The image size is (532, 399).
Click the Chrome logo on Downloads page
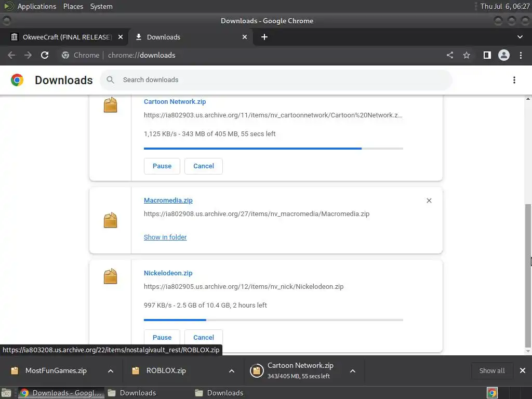(17, 80)
